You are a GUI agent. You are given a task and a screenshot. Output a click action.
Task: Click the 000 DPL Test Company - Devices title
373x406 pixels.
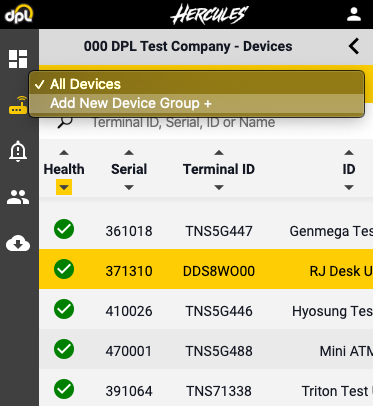pyautogui.click(x=188, y=46)
